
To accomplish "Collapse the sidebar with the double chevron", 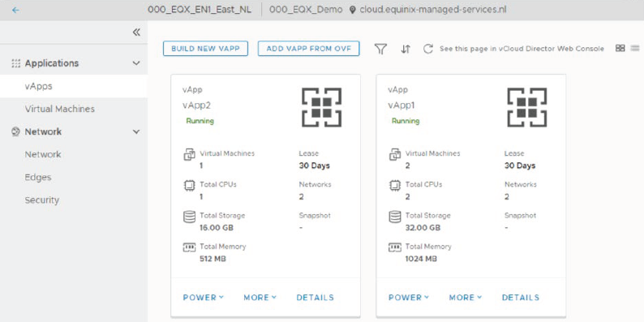I will pos(136,32).
